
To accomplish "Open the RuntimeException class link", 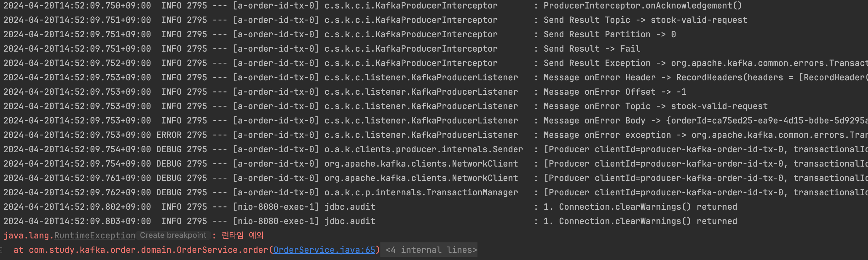I will (95, 236).
